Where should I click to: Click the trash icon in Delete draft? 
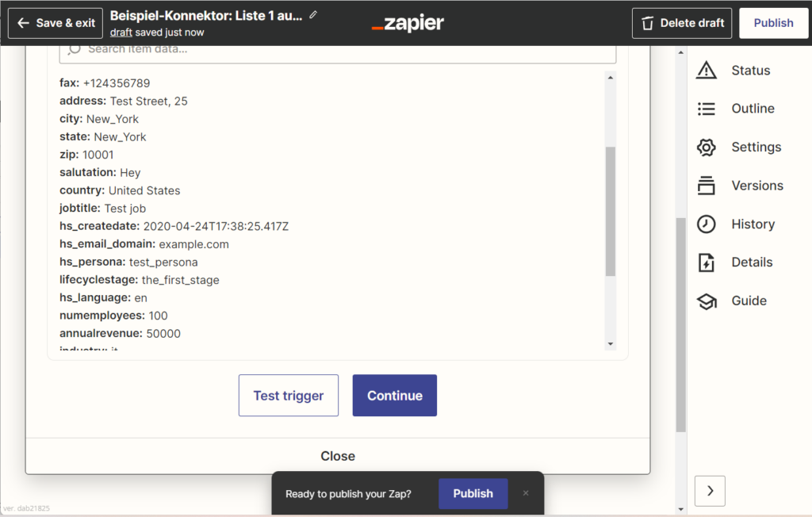pyautogui.click(x=647, y=23)
